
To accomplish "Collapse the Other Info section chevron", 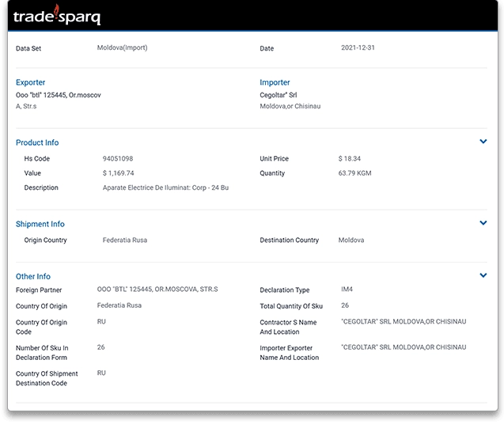I will pos(483,275).
